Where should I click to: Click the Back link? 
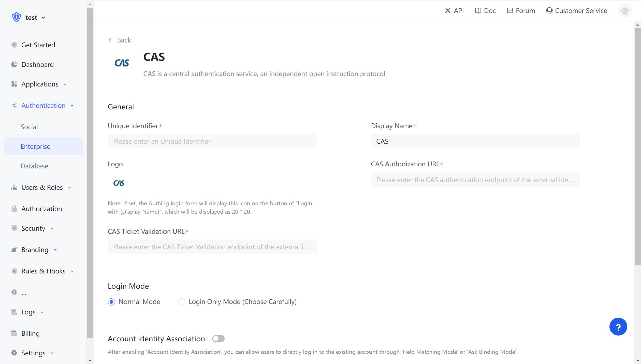tap(120, 40)
